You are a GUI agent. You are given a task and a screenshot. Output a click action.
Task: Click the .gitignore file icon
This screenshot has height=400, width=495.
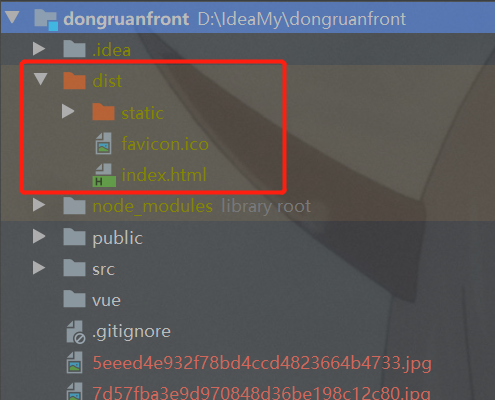tap(76, 332)
